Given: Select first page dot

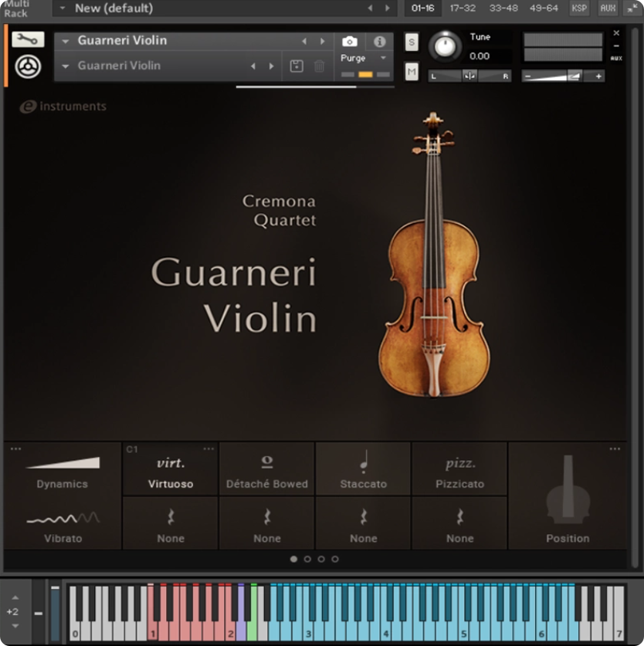Looking at the screenshot, I should (x=293, y=559).
